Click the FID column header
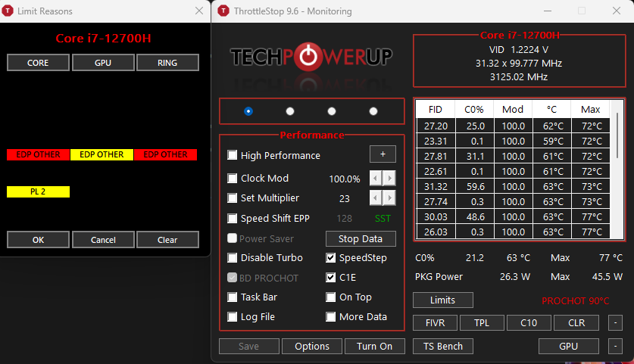 [x=436, y=110]
